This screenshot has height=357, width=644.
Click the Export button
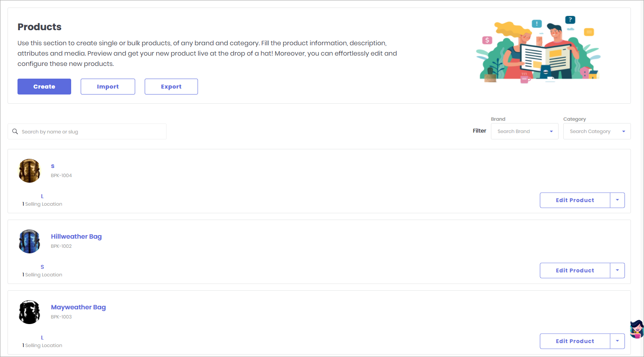(171, 87)
